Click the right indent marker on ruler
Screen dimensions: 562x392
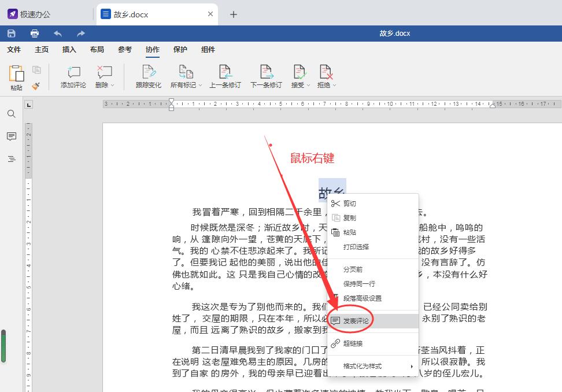click(x=493, y=105)
